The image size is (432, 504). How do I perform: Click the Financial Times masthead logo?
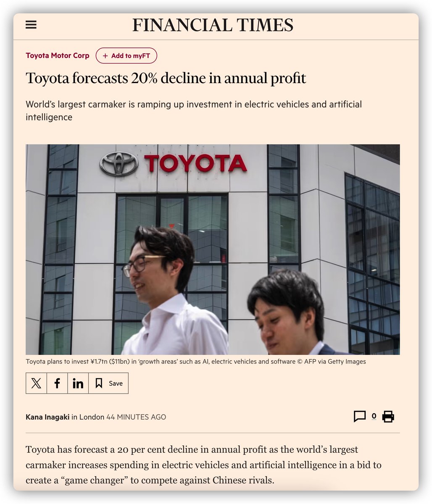pyautogui.click(x=213, y=25)
